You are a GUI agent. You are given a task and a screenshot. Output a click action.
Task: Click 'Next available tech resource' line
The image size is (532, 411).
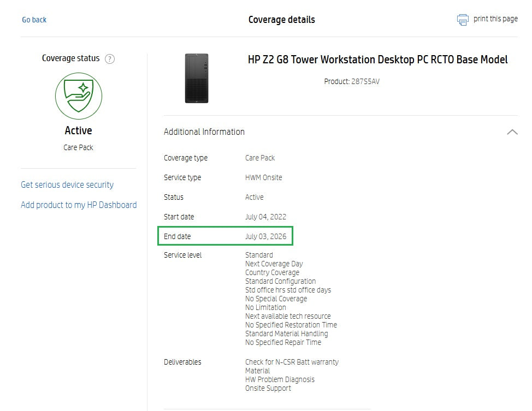tap(288, 317)
